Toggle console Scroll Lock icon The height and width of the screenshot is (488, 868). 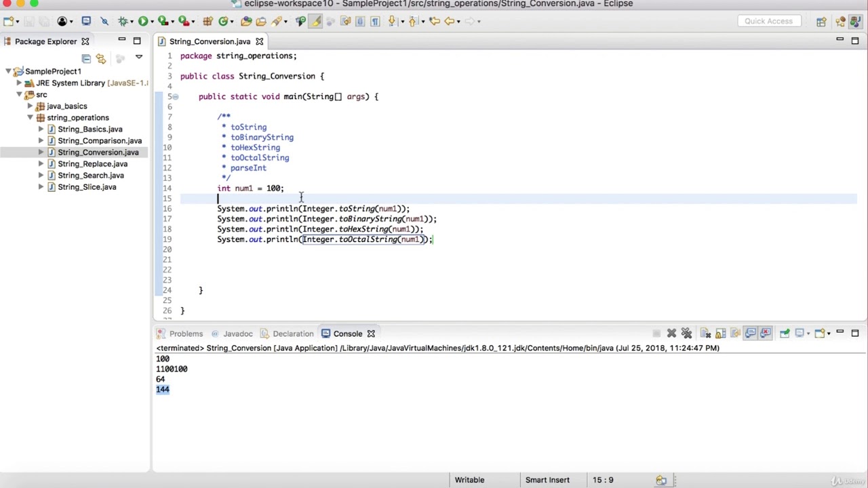[x=720, y=333]
